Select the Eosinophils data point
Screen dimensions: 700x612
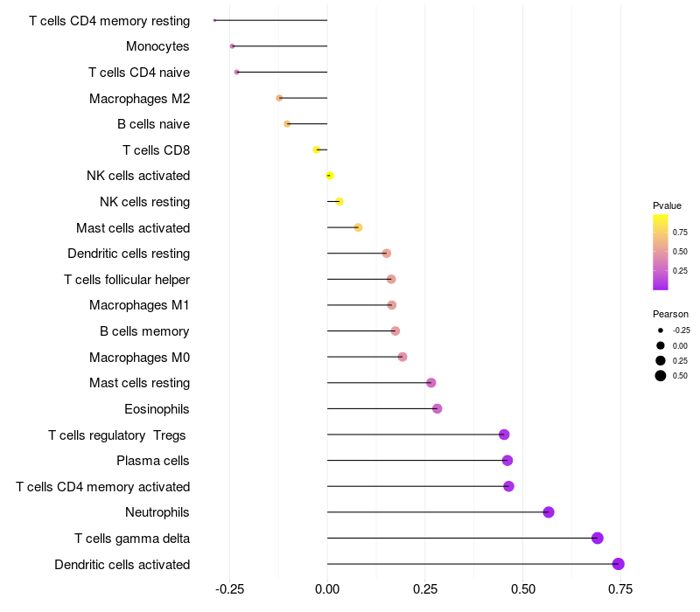(437, 408)
